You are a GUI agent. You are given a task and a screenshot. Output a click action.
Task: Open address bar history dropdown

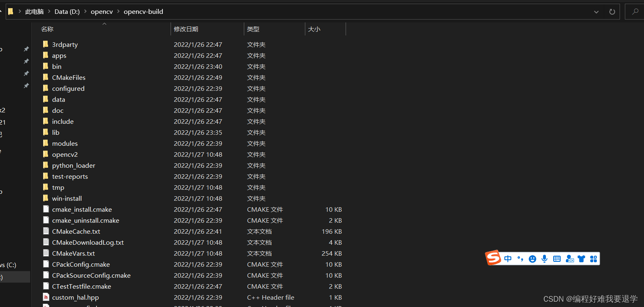(x=596, y=12)
